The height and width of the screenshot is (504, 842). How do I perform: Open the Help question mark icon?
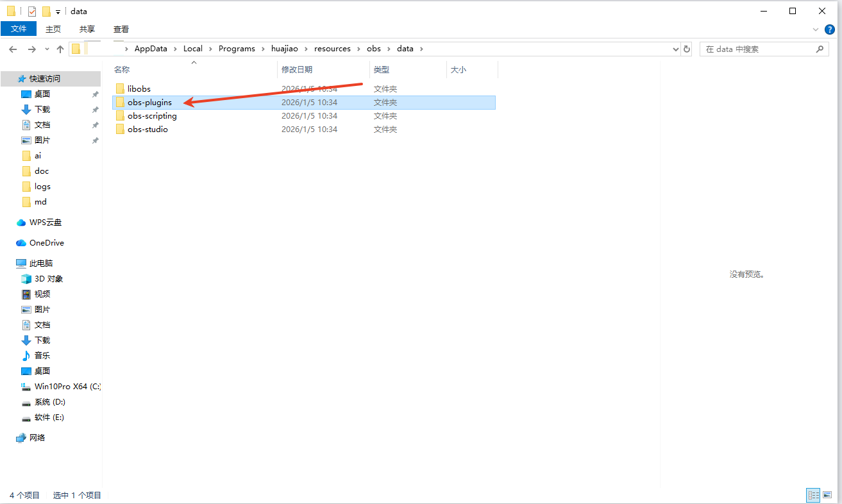click(829, 29)
